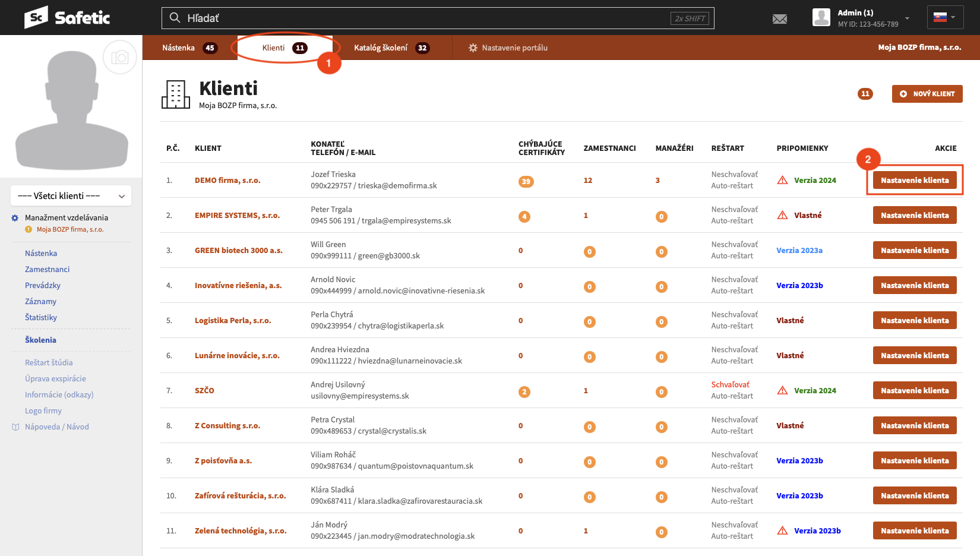Click warning triangle in DEMO firma row
980x556 pixels.
783,180
